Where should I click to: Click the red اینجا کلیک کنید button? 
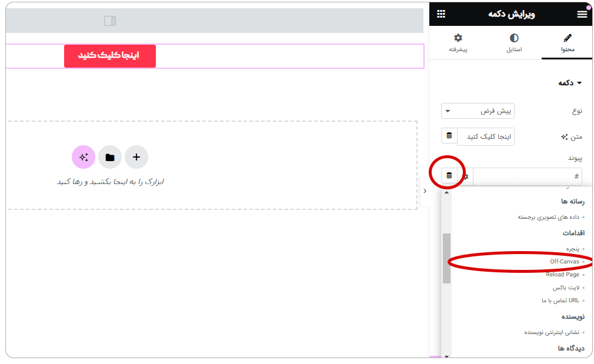pos(110,56)
